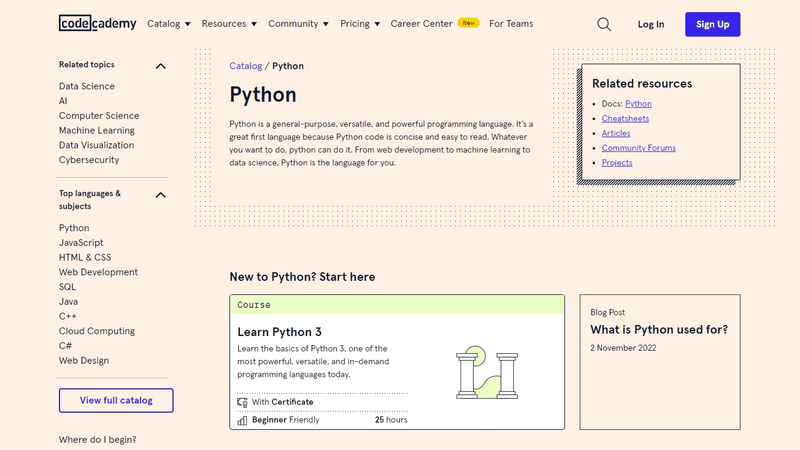
Task: Open Career Center in navigation
Action: click(x=421, y=23)
